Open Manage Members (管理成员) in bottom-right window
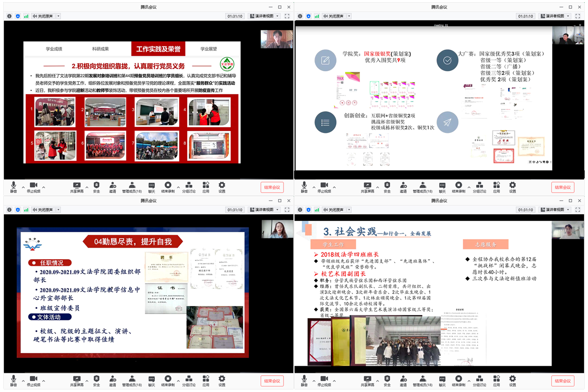The height and width of the screenshot is (392, 588). (x=423, y=381)
